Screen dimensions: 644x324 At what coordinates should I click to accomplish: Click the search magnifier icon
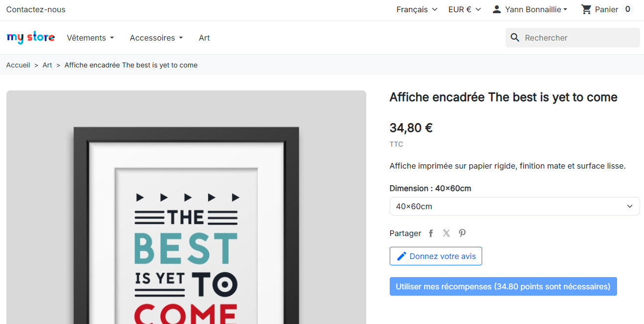[515, 38]
